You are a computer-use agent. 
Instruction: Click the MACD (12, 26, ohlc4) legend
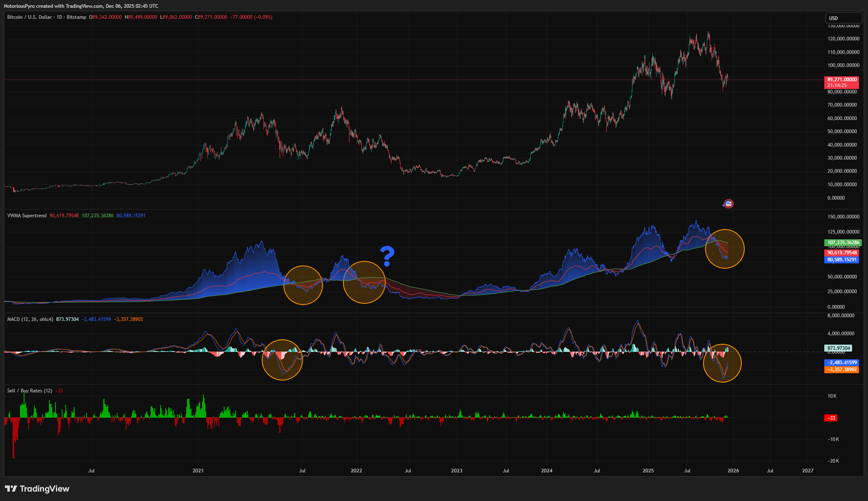click(30, 319)
